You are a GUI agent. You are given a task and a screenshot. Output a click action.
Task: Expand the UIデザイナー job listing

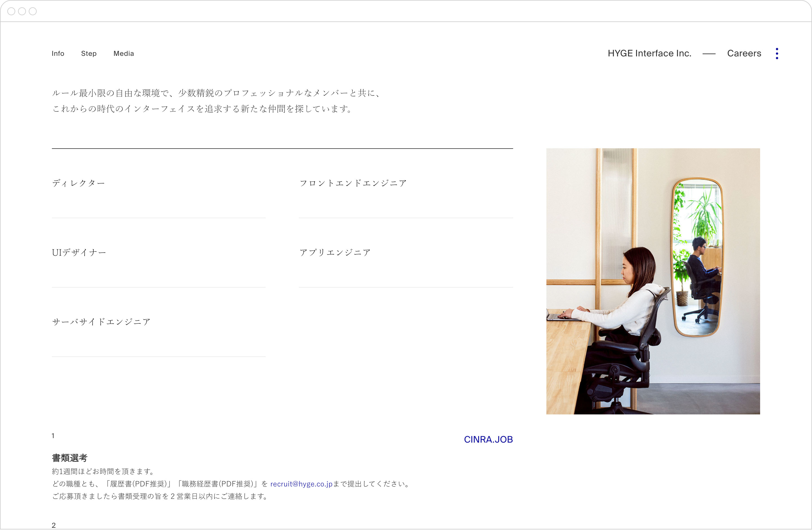click(78, 252)
